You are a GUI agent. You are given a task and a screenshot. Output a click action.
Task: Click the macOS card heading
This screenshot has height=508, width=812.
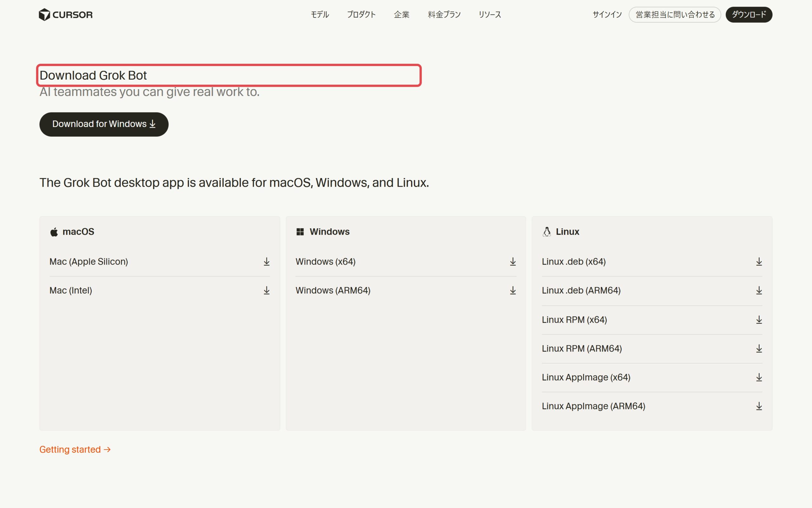79,232
